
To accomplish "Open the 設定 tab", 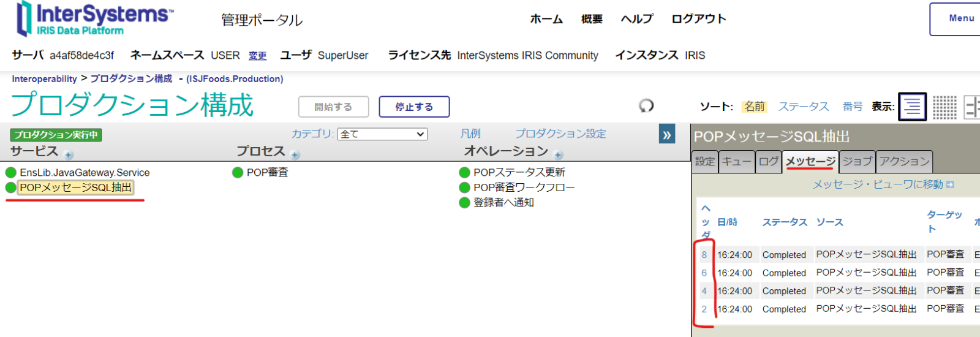I will click(704, 162).
